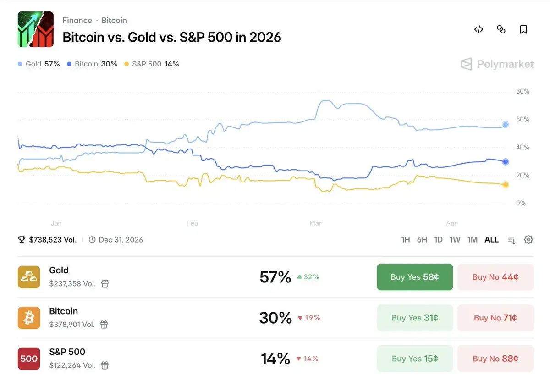Switch chart to 1M range
Image resolution: width=550 pixels, height=392 pixels.
coord(472,240)
